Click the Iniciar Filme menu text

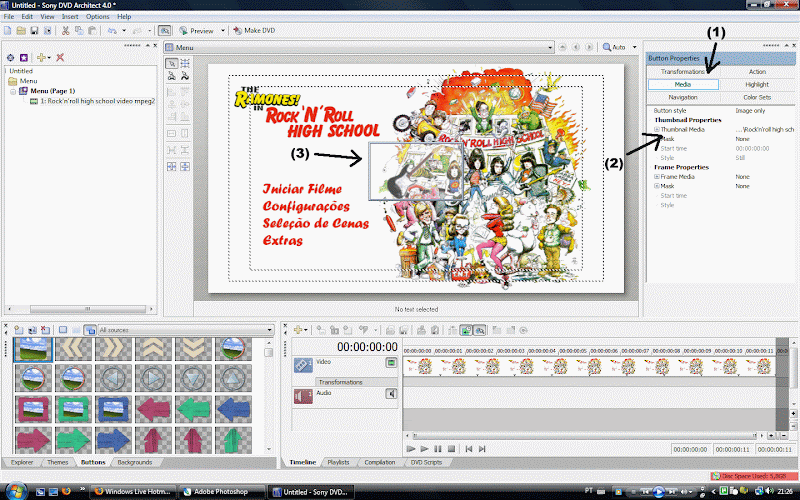(302, 189)
